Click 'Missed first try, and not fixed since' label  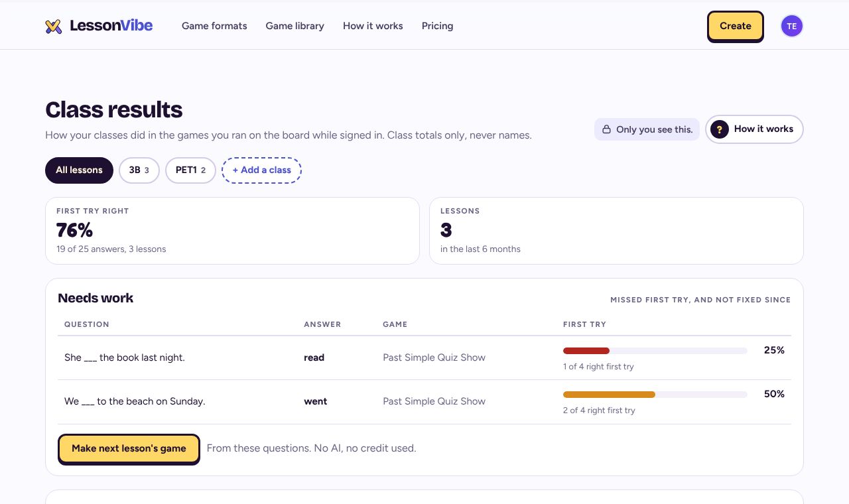[700, 300]
